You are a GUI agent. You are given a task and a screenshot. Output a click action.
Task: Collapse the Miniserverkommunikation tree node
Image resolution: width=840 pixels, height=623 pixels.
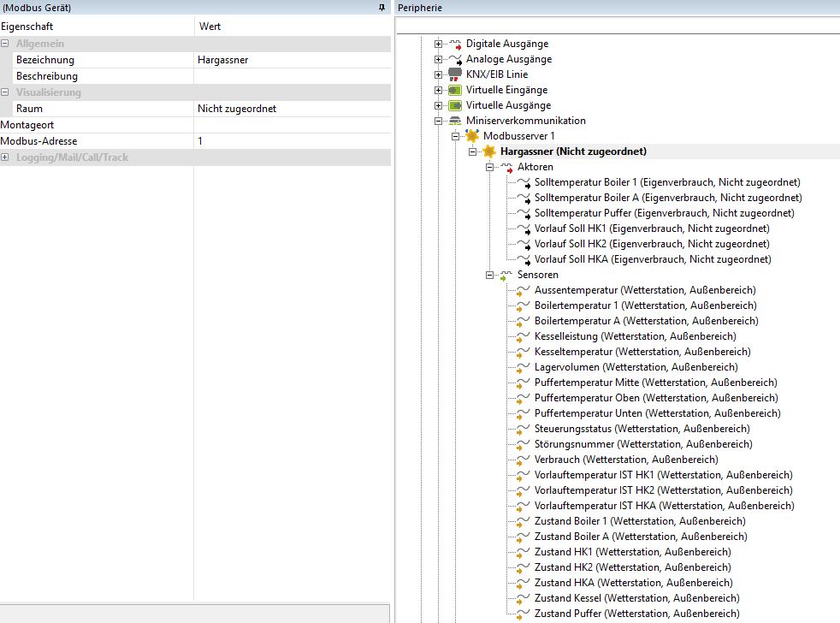438,121
